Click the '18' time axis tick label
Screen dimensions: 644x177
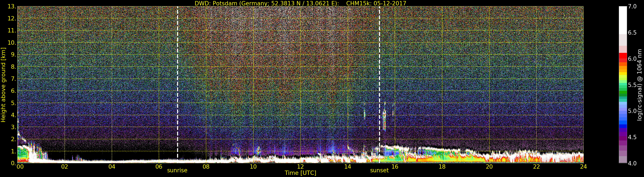click(442, 167)
